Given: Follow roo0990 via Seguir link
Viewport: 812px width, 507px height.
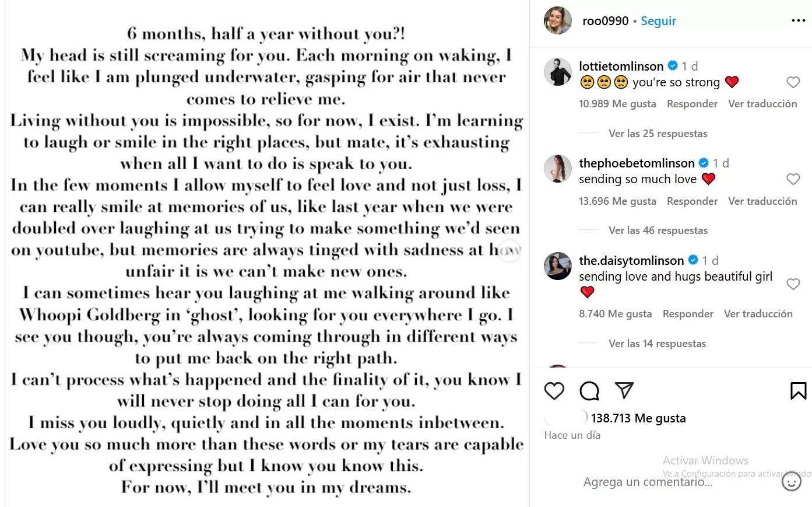Looking at the screenshot, I should (x=658, y=21).
